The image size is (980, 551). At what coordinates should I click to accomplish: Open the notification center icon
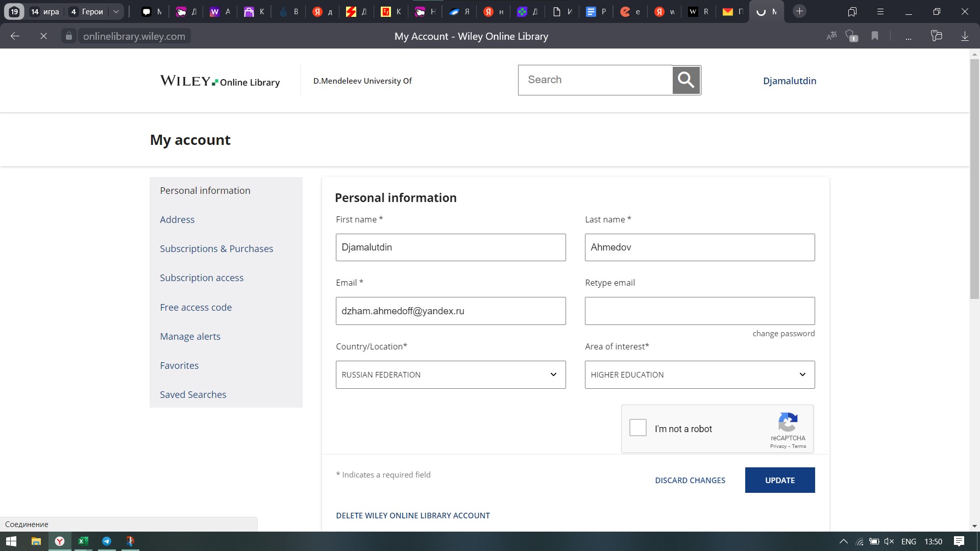tap(959, 541)
